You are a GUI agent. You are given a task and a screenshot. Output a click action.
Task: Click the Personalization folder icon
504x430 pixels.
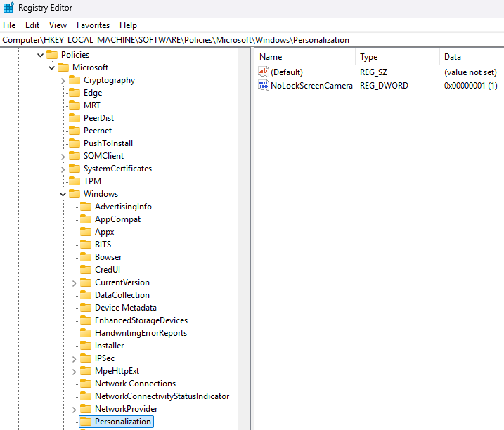point(86,421)
